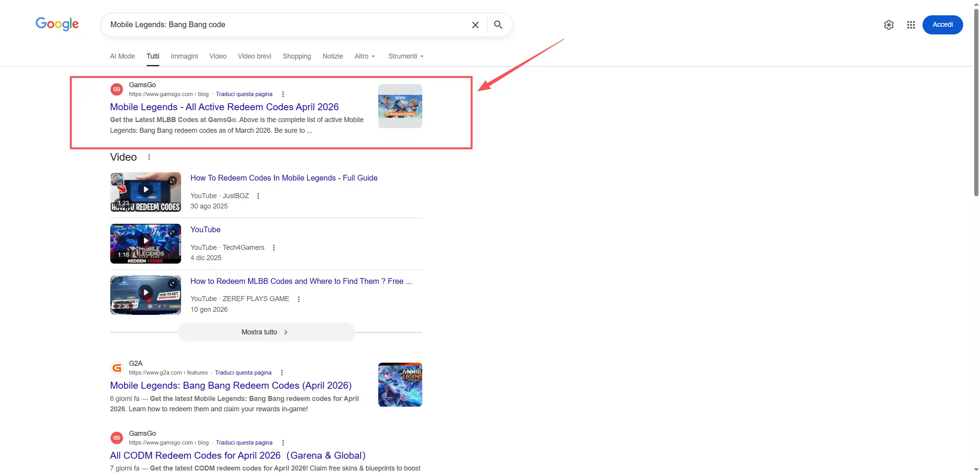980x474 pixels.
Task: Clear the search box with X icon
Action: pyautogui.click(x=475, y=25)
